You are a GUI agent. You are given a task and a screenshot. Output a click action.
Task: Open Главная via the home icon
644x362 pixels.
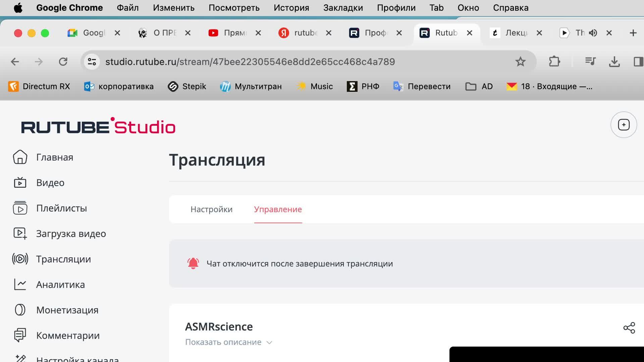(x=20, y=157)
